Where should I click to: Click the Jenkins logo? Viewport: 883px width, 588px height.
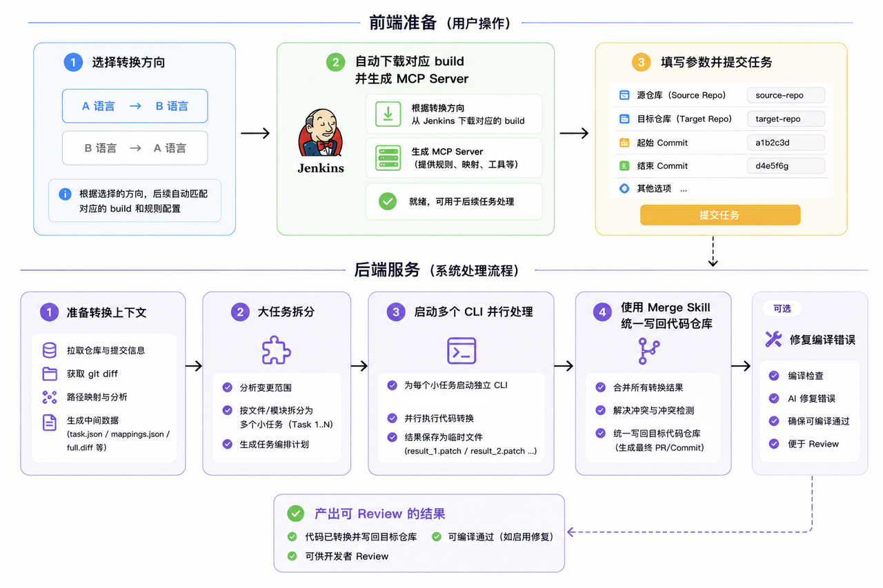tap(320, 141)
